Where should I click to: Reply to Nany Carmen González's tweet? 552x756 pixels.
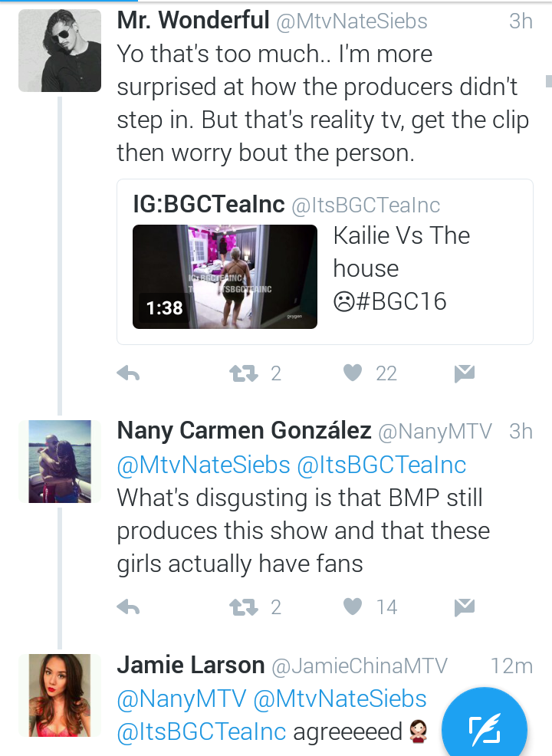coord(128,607)
